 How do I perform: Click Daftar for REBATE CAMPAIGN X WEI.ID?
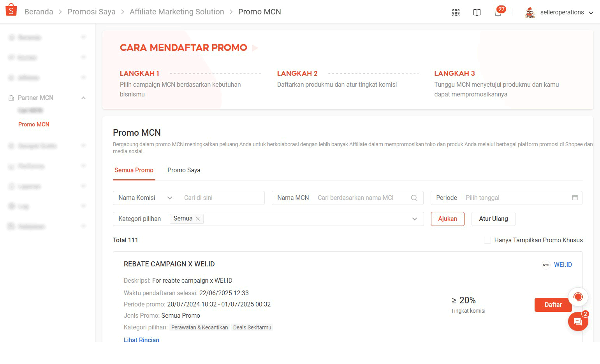553,305
